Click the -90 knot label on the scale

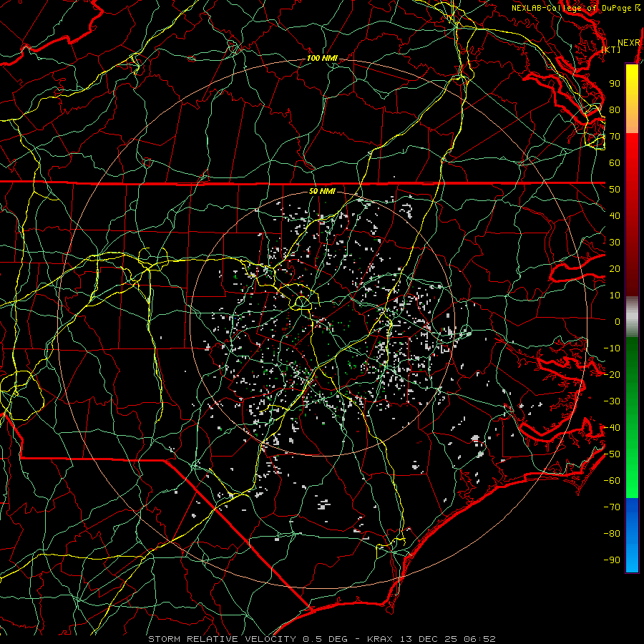(x=612, y=560)
